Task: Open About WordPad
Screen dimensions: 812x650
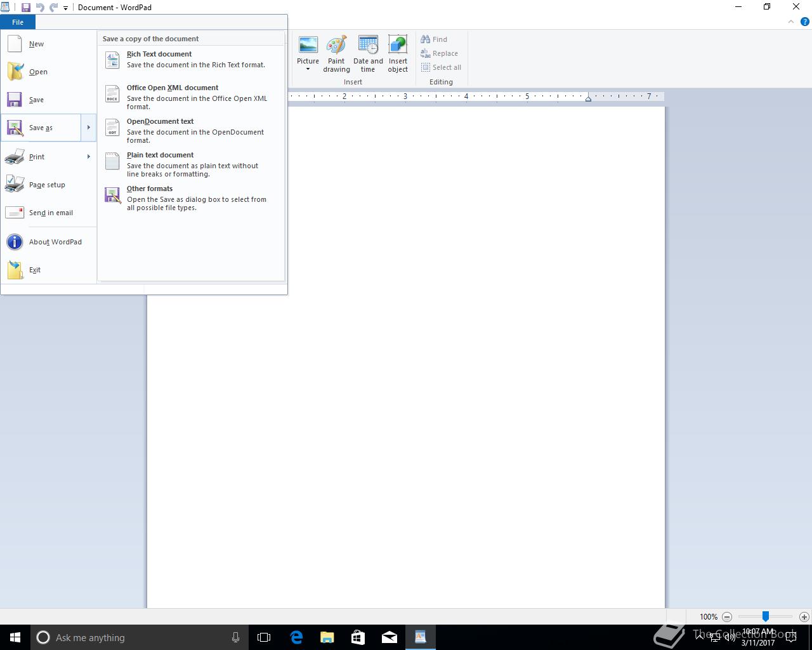Action: [48, 242]
